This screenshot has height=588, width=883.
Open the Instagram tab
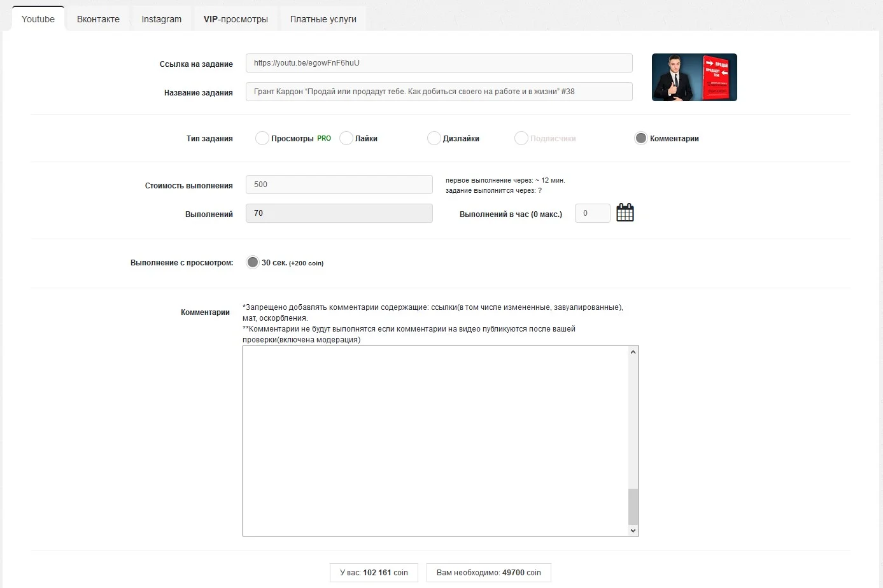click(162, 19)
